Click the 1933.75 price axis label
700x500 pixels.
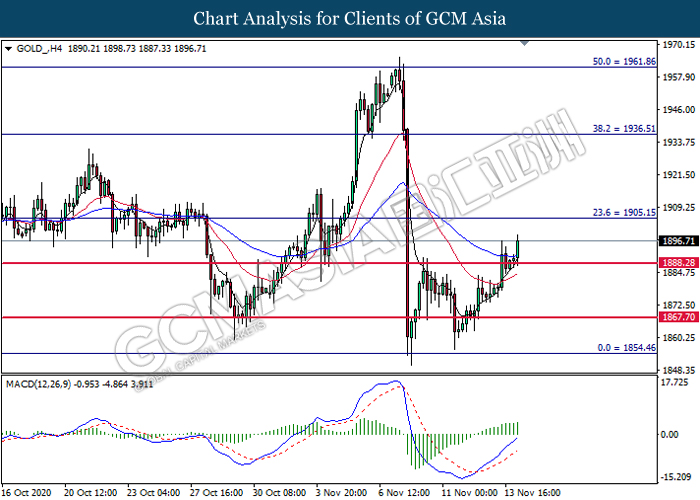[679, 142]
